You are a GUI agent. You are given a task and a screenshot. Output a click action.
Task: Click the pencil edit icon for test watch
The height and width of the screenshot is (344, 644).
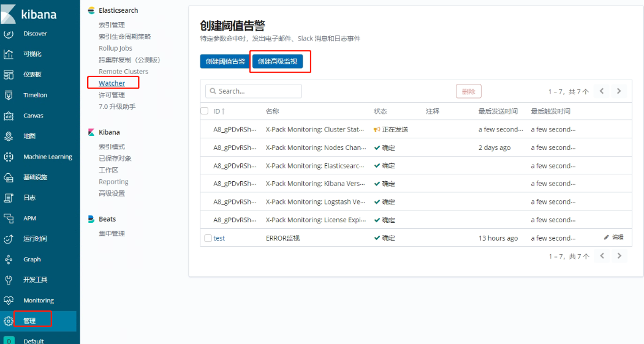(606, 237)
